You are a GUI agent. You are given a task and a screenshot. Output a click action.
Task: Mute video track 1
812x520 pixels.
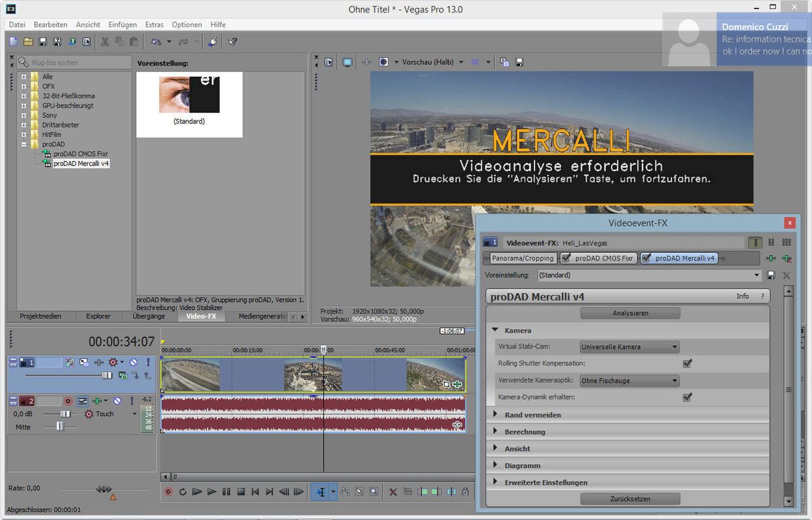pos(133,362)
